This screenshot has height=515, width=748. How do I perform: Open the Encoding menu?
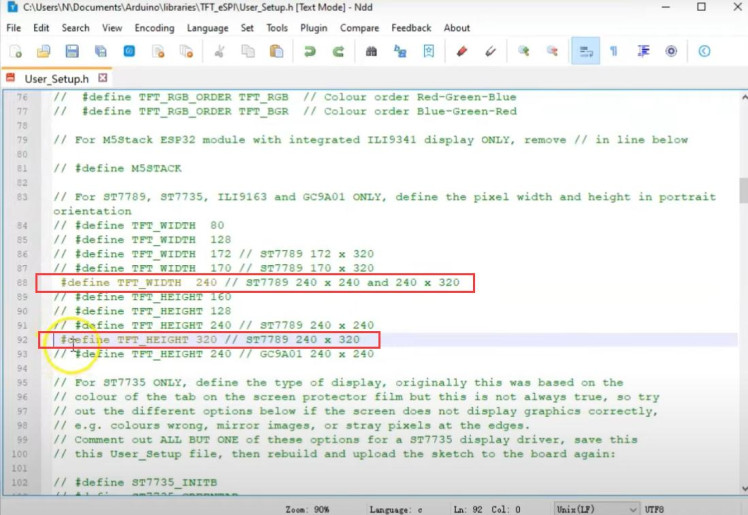[x=154, y=28]
